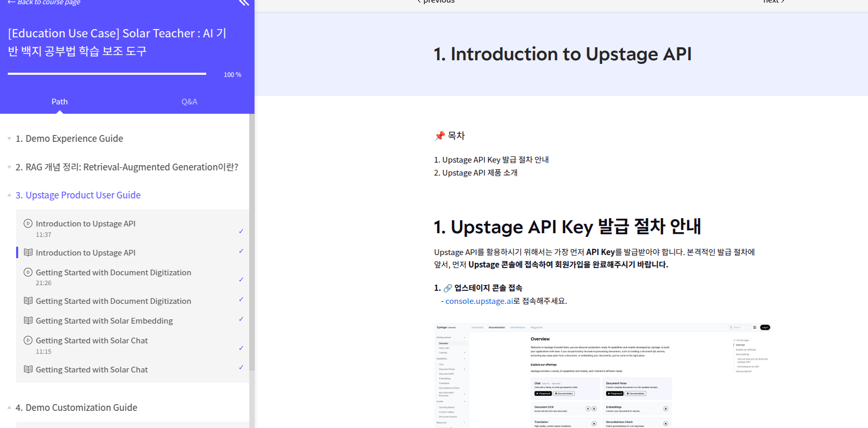Click book icon of the Introduction to Upstage API reading
The height and width of the screenshot is (428, 868).
[x=28, y=252]
